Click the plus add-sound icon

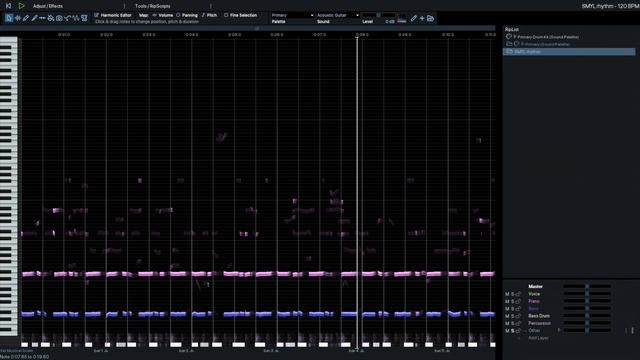point(422,18)
